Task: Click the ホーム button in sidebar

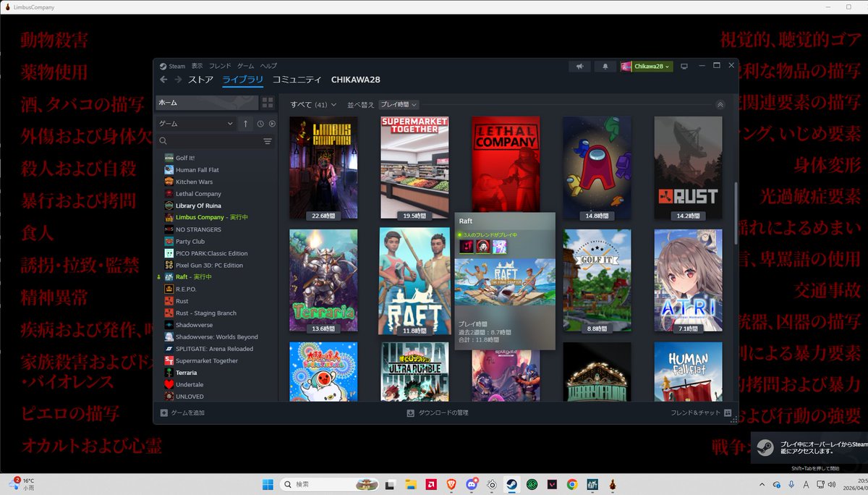Action: tap(207, 103)
